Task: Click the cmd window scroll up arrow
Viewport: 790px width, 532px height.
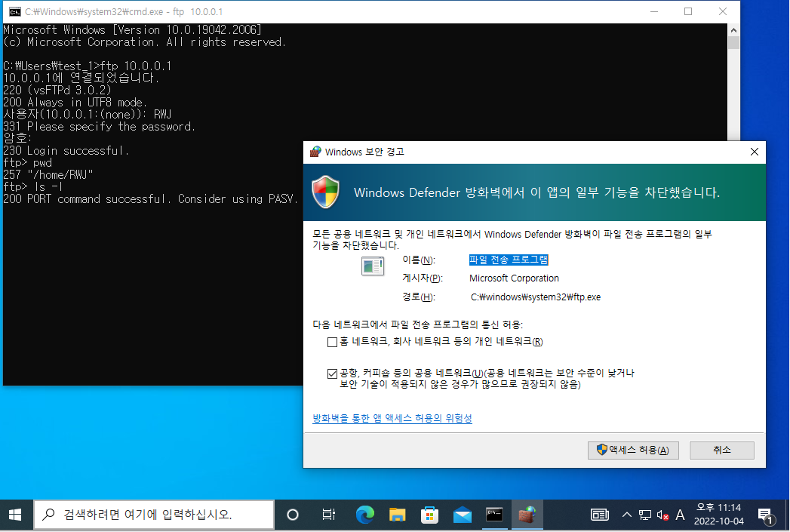Action: [x=733, y=30]
